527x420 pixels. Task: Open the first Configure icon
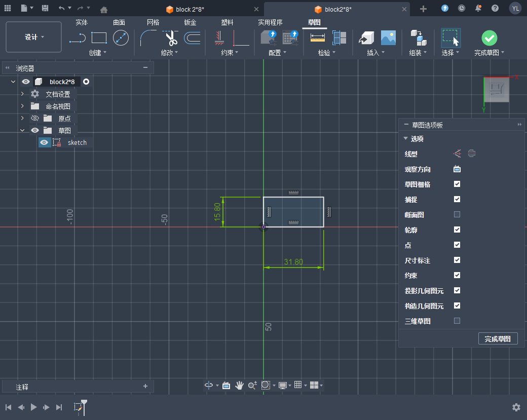[x=269, y=37]
